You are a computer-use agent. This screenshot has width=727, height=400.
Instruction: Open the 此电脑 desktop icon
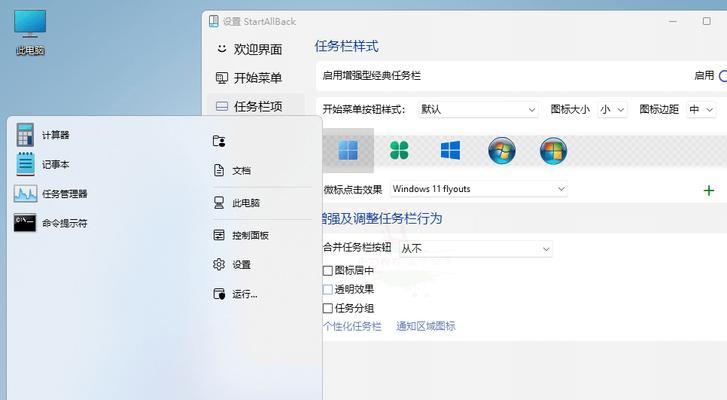click(30, 32)
